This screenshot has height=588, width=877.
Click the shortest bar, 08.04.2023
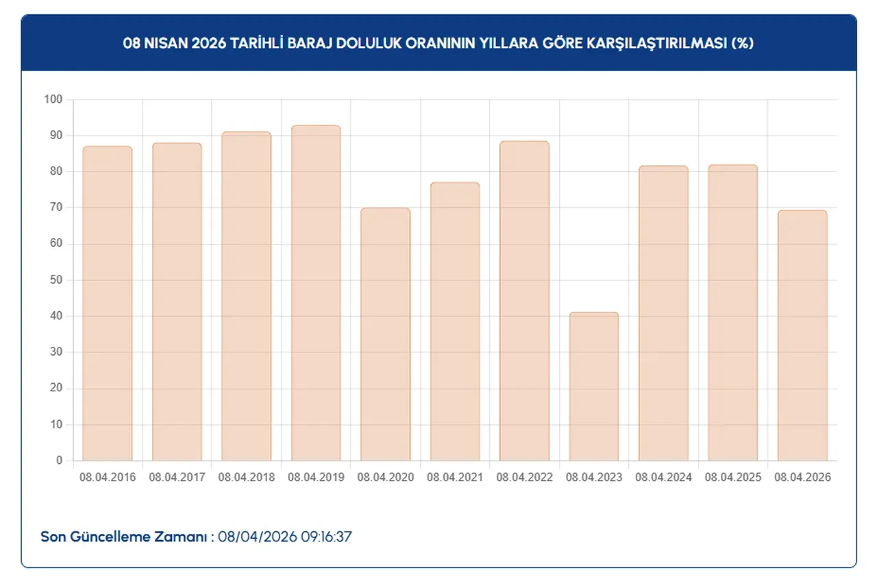tap(594, 387)
